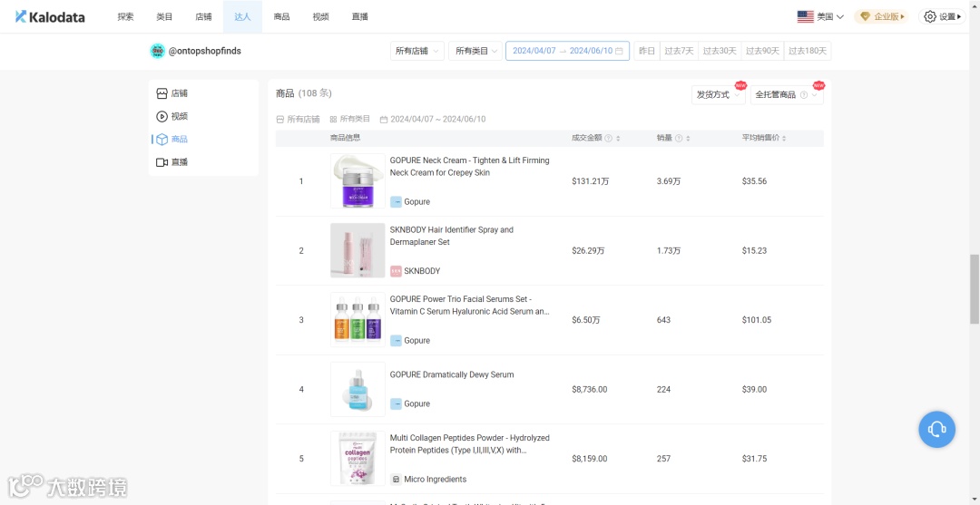The image size is (980, 505).
Task: Click the 商品 sidebar box icon
Action: click(162, 140)
